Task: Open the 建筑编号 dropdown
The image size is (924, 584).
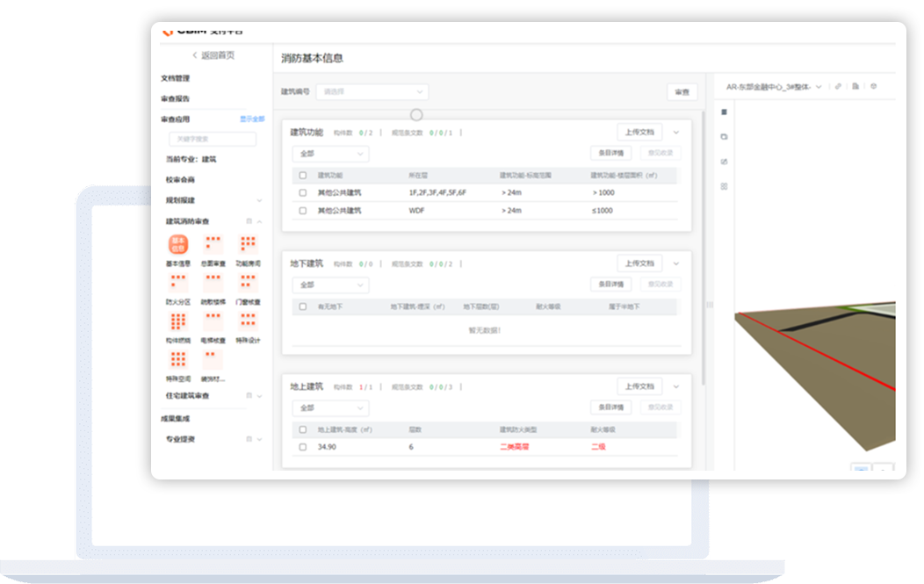Action: pos(372,91)
